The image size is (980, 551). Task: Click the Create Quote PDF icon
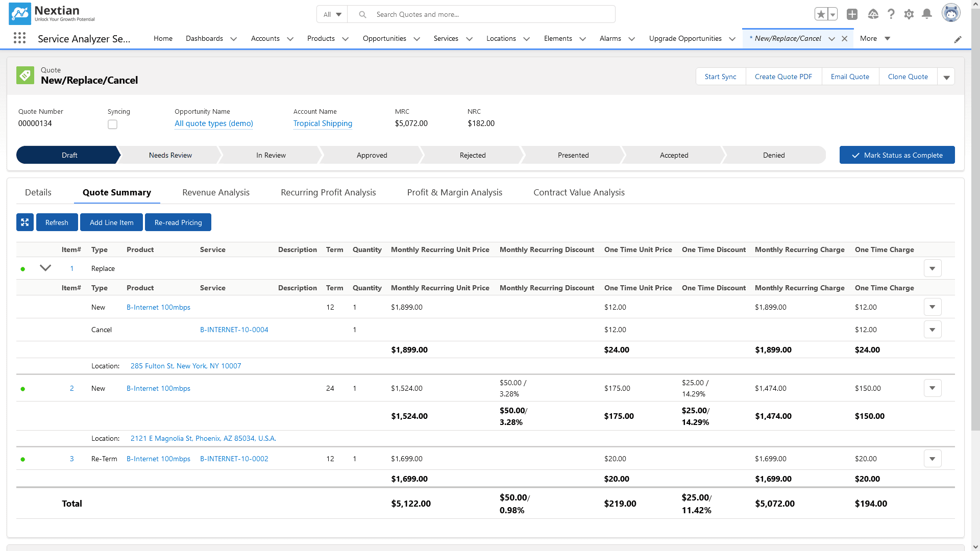(783, 76)
